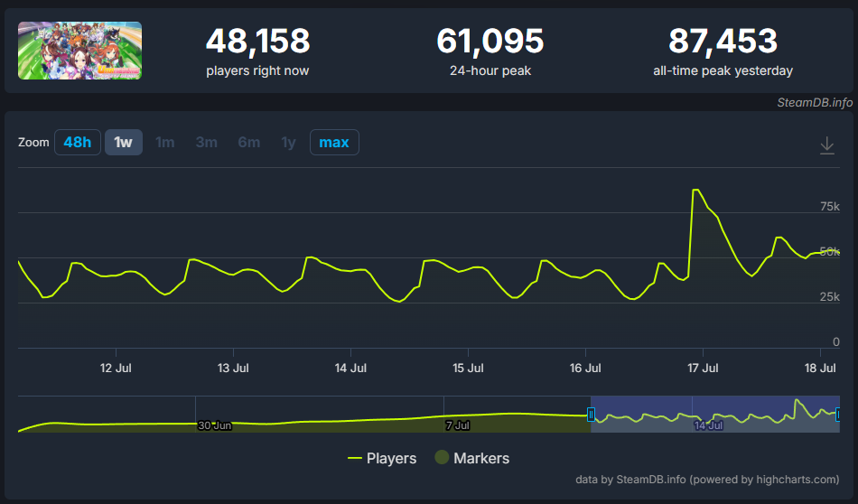The image size is (858, 504).
Task: Click the 87,453 all-time peak value
Action: 723,41
